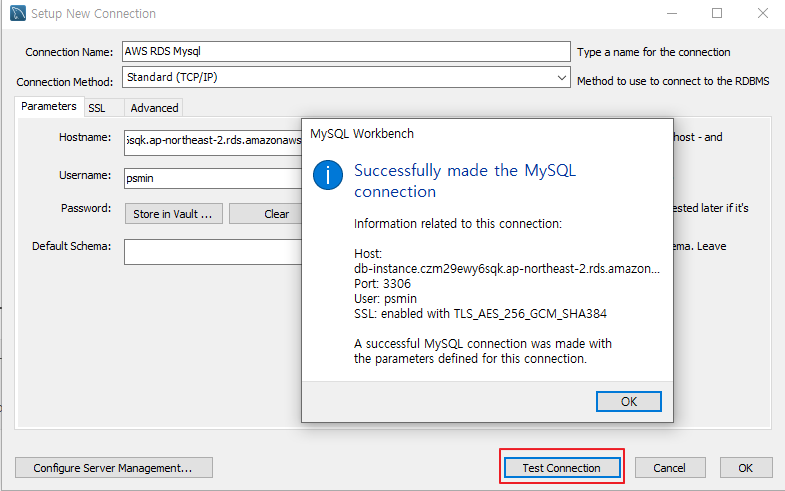Open the Advanced tab
Screen dimensions: 785x491
(x=154, y=108)
